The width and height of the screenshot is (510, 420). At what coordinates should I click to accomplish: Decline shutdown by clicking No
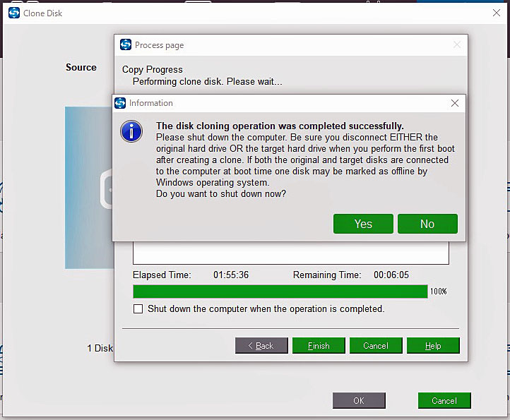point(427,224)
